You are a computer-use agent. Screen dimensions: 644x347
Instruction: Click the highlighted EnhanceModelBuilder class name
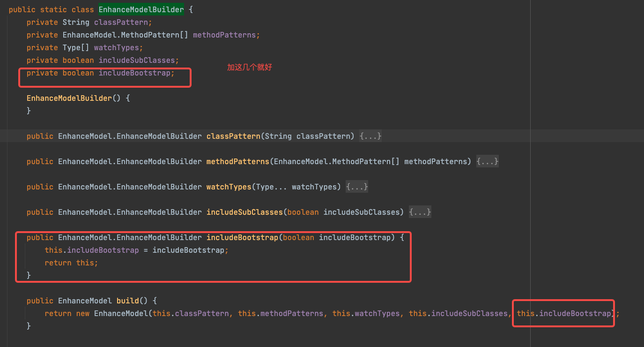point(141,9)
